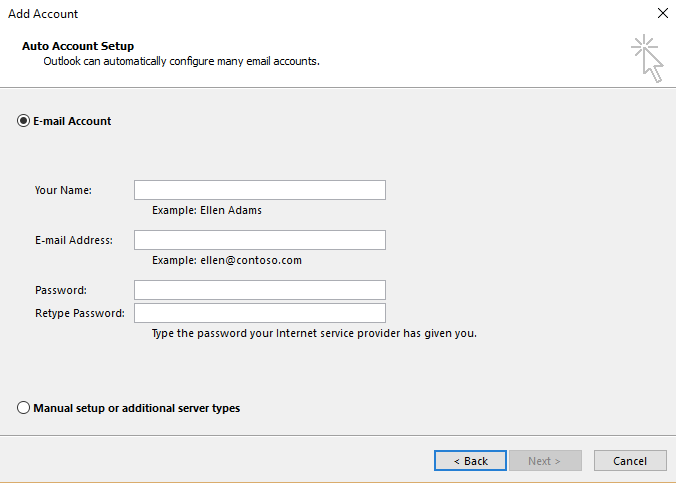Close the Add Account dialog
Image resolution: width=676 pixels, height=483 pixels.
[x=663, y=13]
